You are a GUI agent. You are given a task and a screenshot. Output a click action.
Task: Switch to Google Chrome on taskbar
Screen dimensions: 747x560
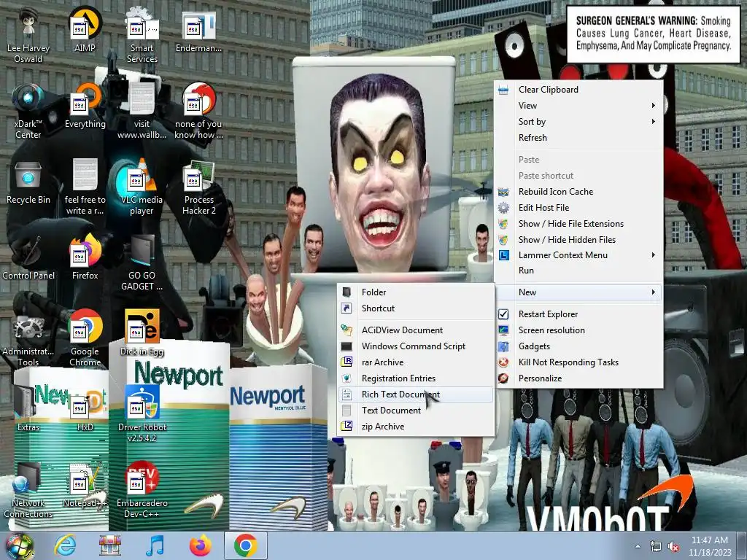245,546
